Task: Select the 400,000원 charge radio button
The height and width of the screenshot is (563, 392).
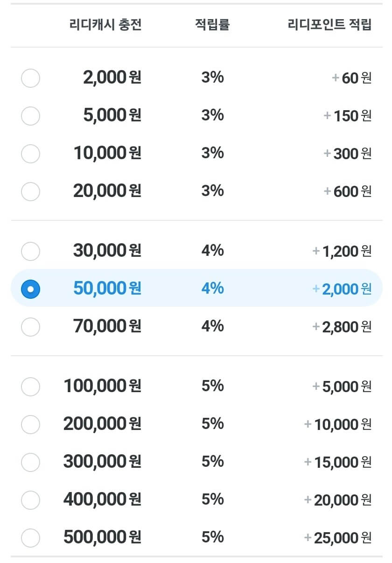Action: tap(31, 500)
